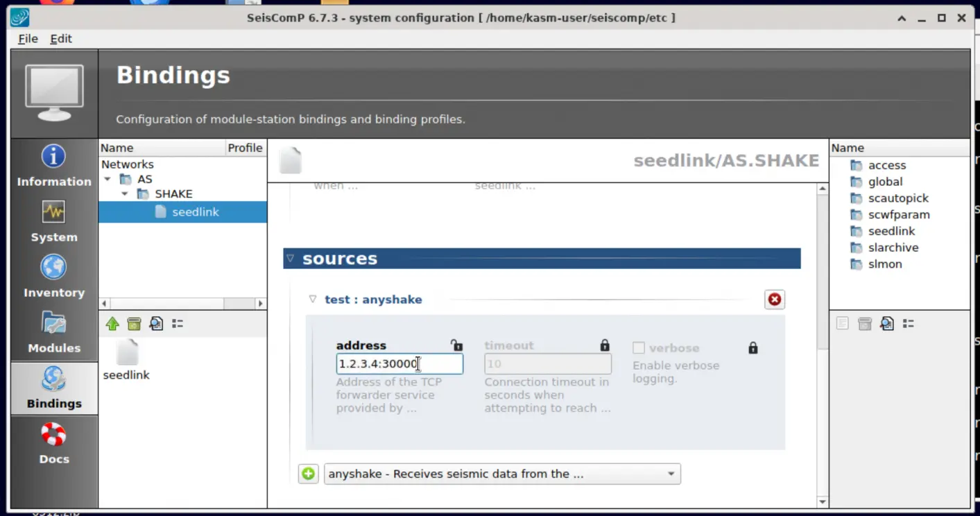
Task: Click the Name column header in the right panel
Action: coord(900,148)
